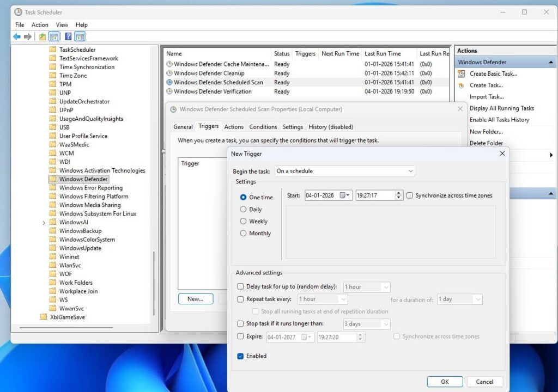Select the Weekly schedule radio button

[244, 221]
